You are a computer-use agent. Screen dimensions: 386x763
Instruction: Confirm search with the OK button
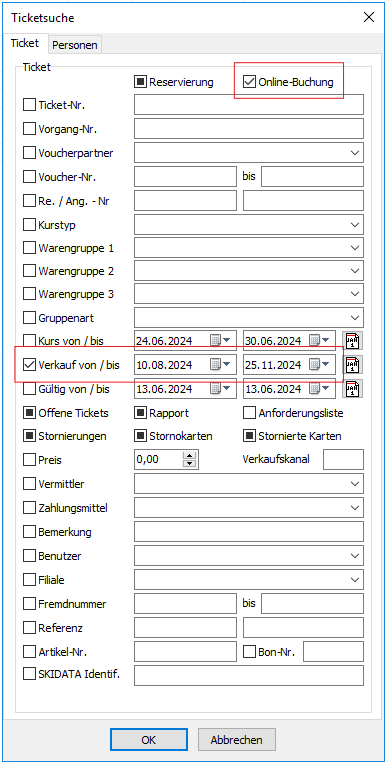(x=148, y=740)
